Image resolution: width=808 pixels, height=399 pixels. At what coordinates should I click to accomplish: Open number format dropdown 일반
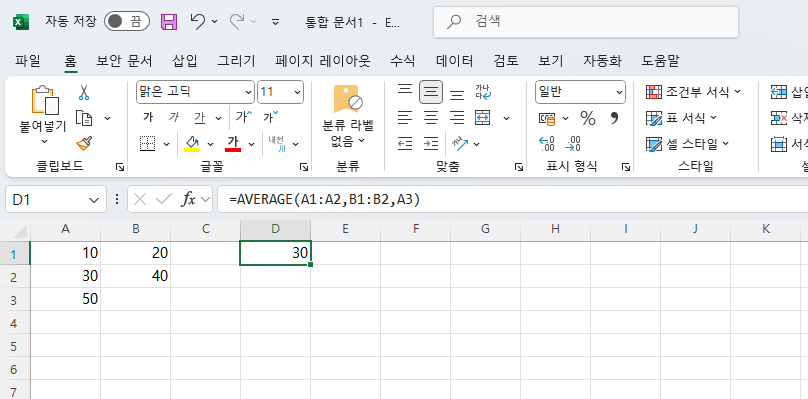click(x=580, y=92)
